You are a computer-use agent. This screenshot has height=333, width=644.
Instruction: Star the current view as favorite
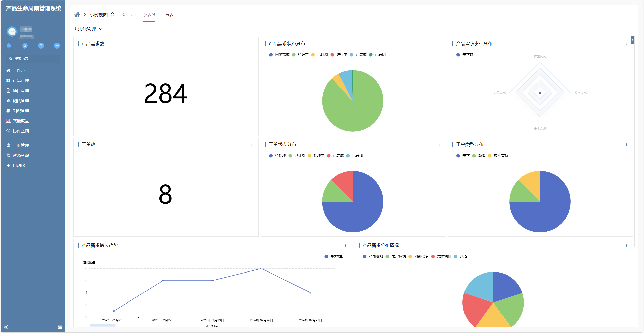[124, 15]
